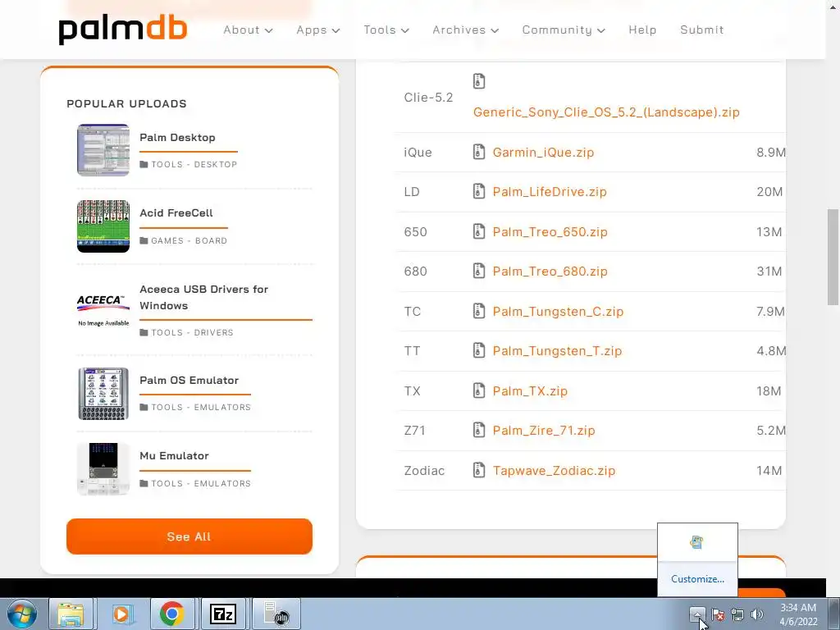Download Garmin_iQue.zip
Image resolution: width=840 pixels, height=630 pixels.
[543, 152]
